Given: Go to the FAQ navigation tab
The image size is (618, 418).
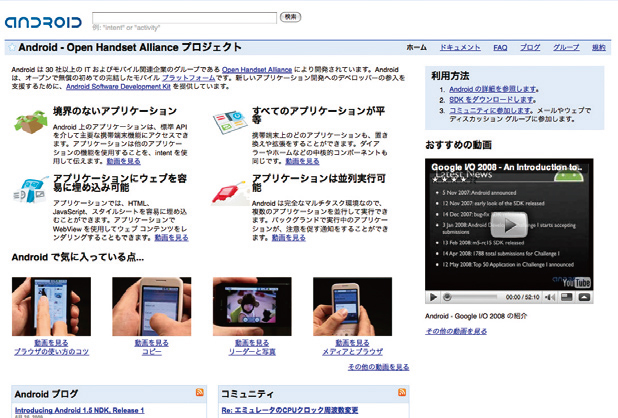Looking at the screenshot, I should click(x=500, y=47).
